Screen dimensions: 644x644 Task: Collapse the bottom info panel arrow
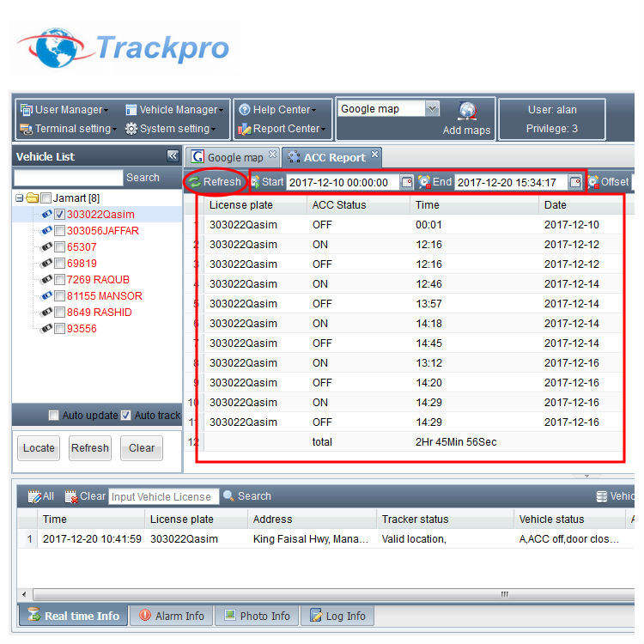[x=587, y=476]
